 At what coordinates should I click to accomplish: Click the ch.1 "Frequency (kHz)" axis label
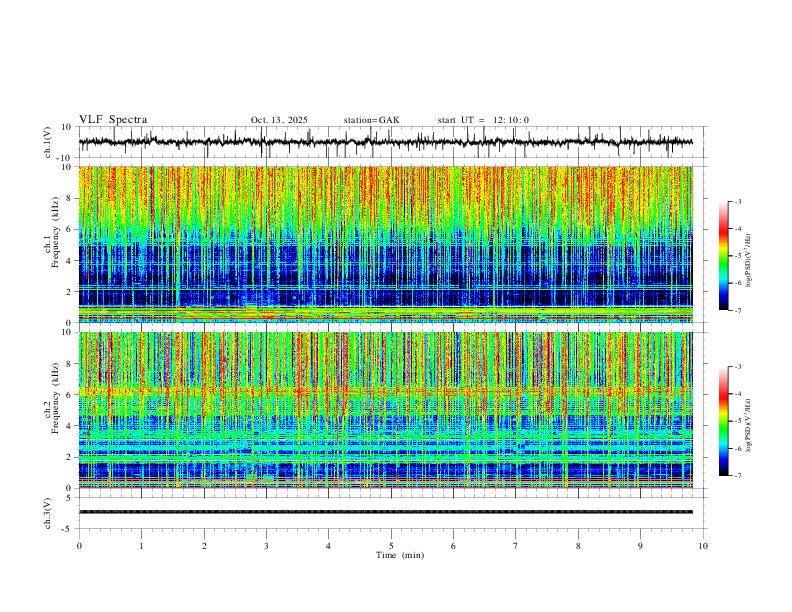click(55, 233)
